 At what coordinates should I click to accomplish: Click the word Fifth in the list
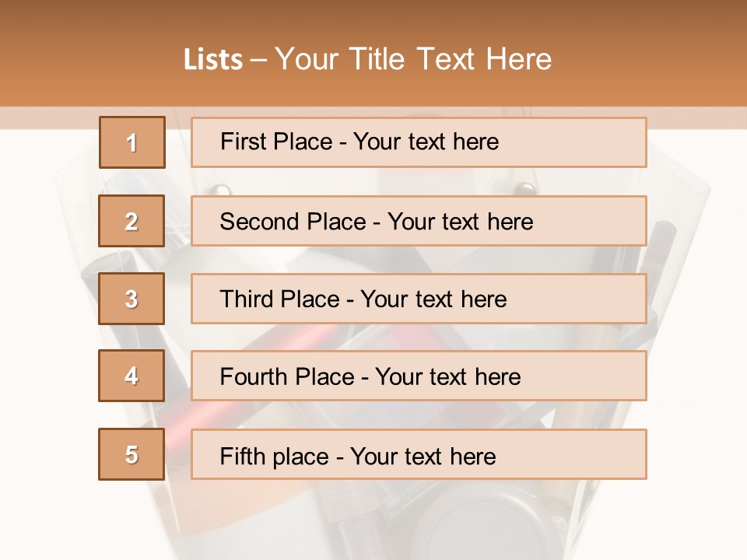[242, 456]
